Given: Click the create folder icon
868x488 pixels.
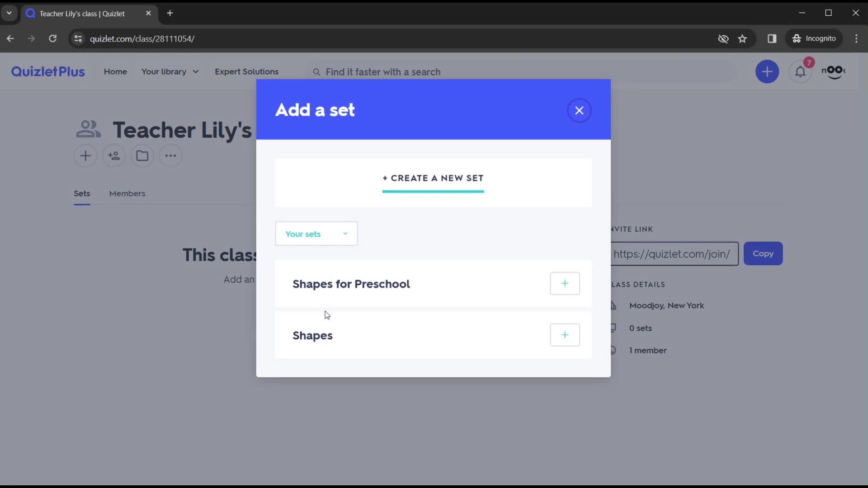Looking at the screenshot, I should pyautogui.click(x=142, y=155).
